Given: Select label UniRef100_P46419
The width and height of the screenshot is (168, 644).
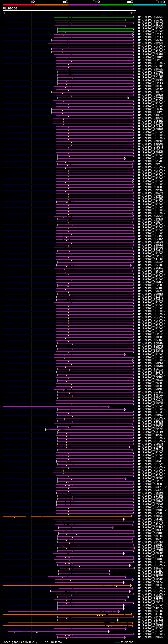Looking at the screenshot, I should (x=151, y=539).
